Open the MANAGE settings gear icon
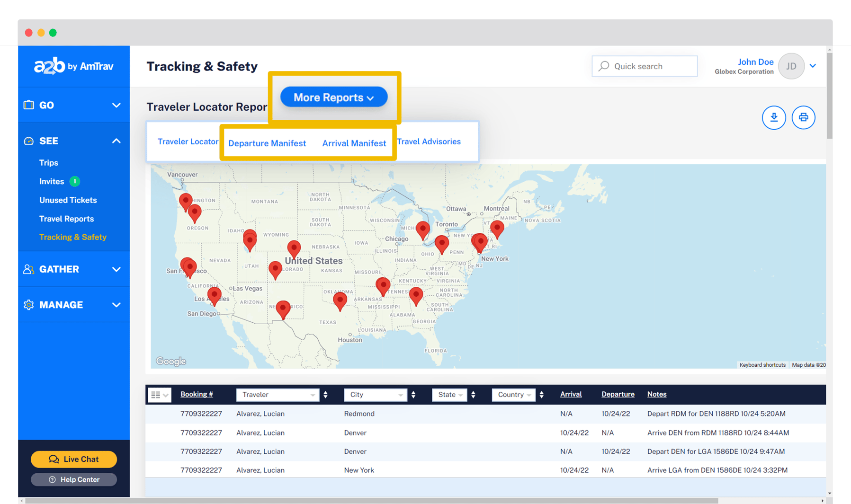 (28, 305)
